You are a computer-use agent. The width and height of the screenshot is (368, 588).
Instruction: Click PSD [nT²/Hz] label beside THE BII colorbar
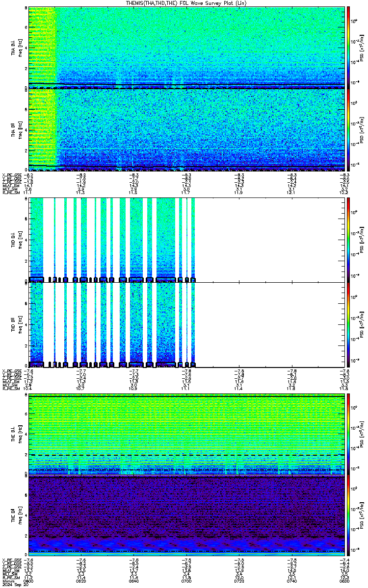click(362, 516)
